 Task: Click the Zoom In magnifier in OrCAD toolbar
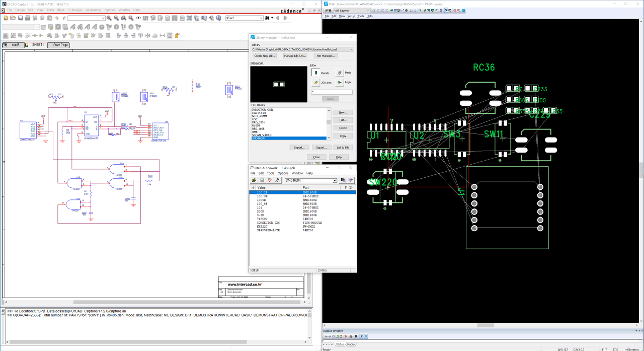pyautogui.click(x=109, y=18)
